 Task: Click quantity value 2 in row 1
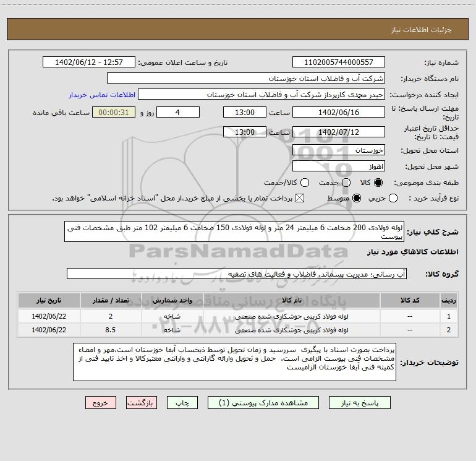pyautogui.click(x=111, y=316)
